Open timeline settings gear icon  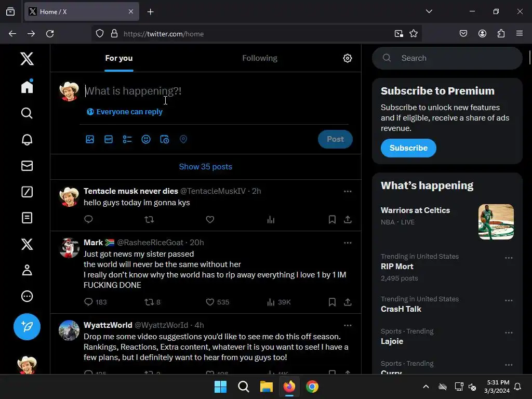(x=348, y=58)
